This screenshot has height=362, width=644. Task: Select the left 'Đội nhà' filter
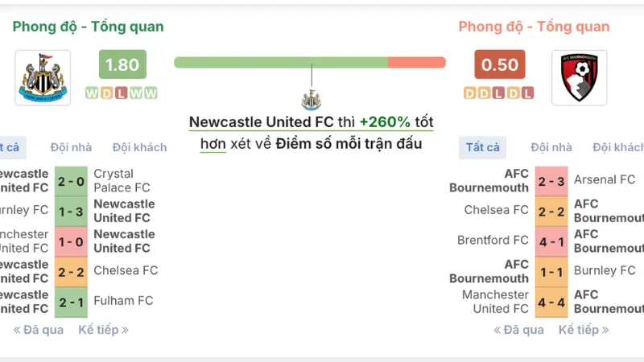pyautogui.click(x=71, y=147)
